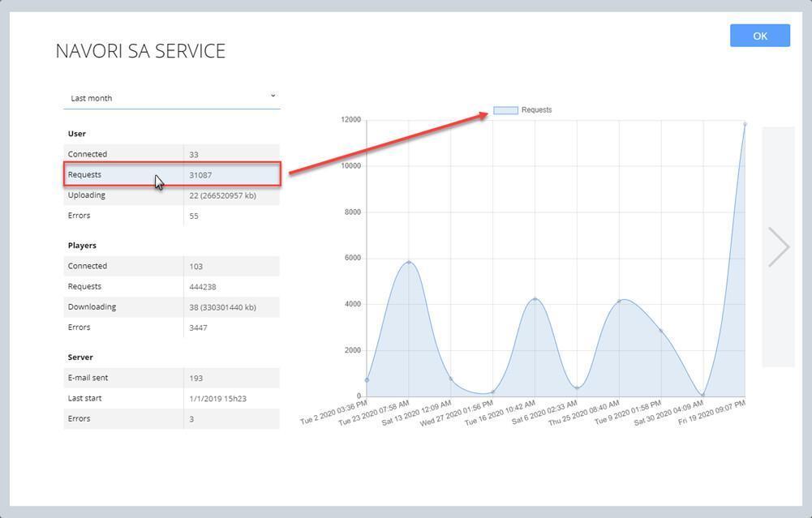Click the chart data point at Fri 19 2020 peak
The width and height of the screenshot is (812, 518).
[745, 124]
